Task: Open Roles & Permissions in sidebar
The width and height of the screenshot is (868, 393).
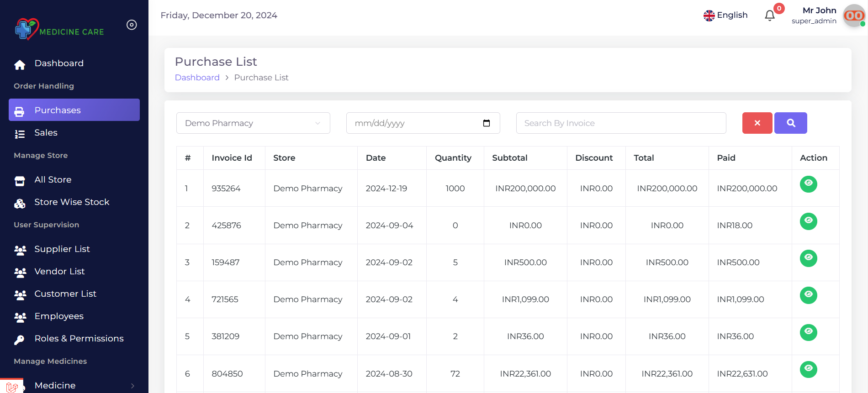Action: [79, 339]
